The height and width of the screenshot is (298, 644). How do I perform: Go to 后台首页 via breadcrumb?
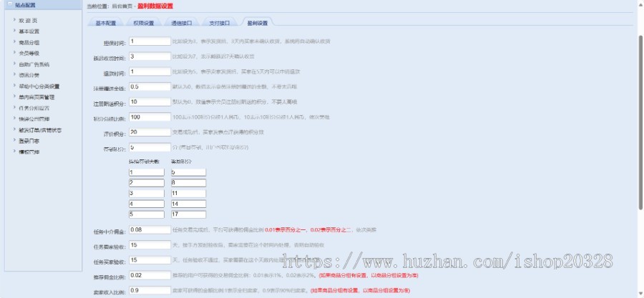pyautogui.click(x=122, y=6)
